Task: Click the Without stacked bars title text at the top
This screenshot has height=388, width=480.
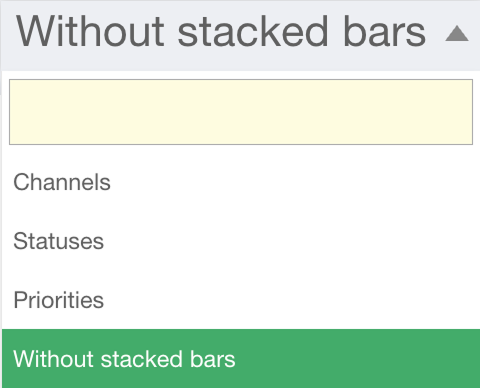Action: pyautogui.click(x=221, y=32)
